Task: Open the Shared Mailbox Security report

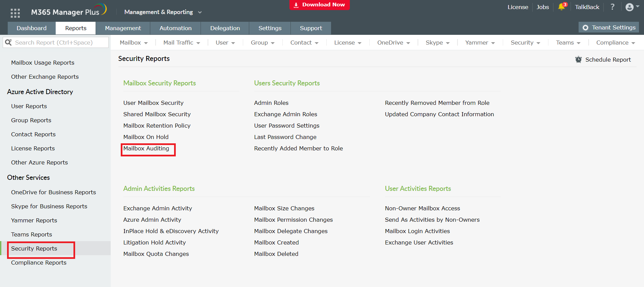Action: tap(157, 114)
